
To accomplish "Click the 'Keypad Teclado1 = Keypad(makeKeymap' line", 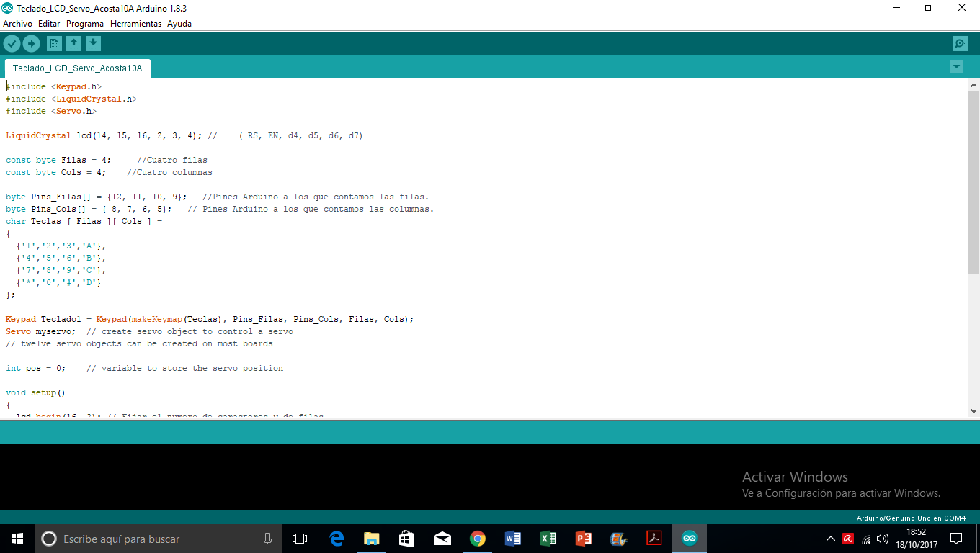I will pyautogui.click(x=210, y=319).
